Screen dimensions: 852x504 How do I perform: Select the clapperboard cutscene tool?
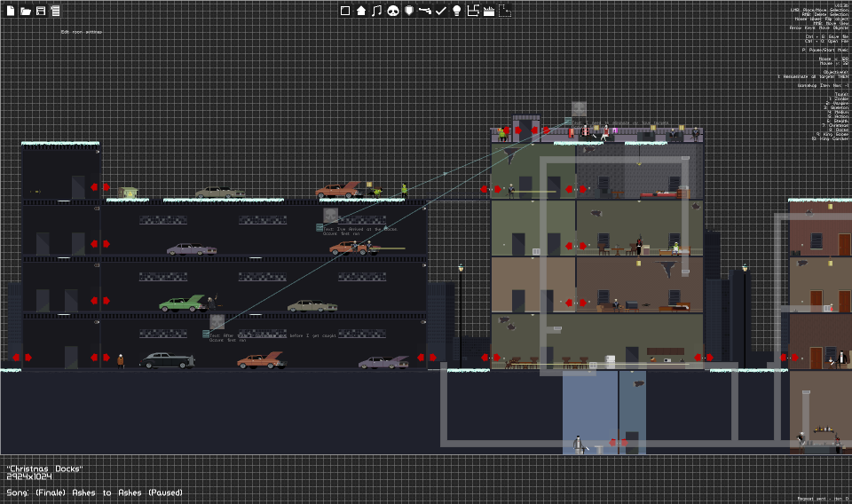(x=489, y=11)
